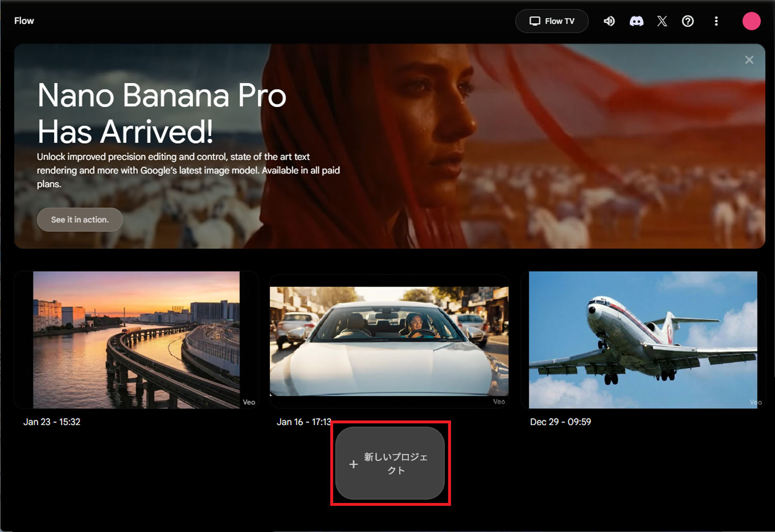Click the Veo badge on the airplane thumbnail
The width and height of the screenshot is (775, 532).
click(x=754, y=401)
